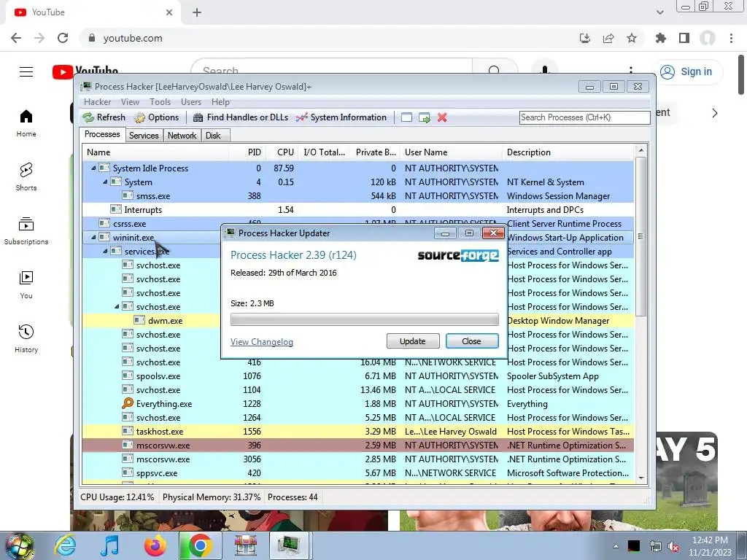
Task: Launch Firefox from taskbar
Action: (155, 545)
